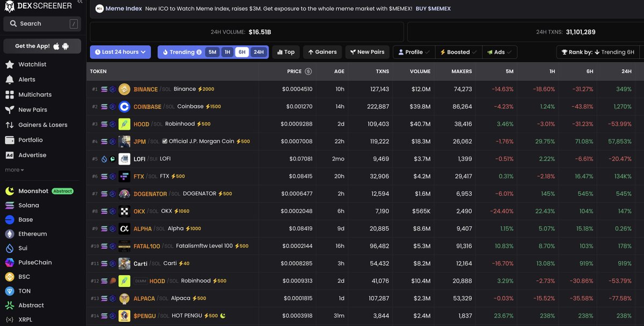This screenshot has height=326, width=644.
Task: Open Gainers & Losers page
Action: point(43,125)
